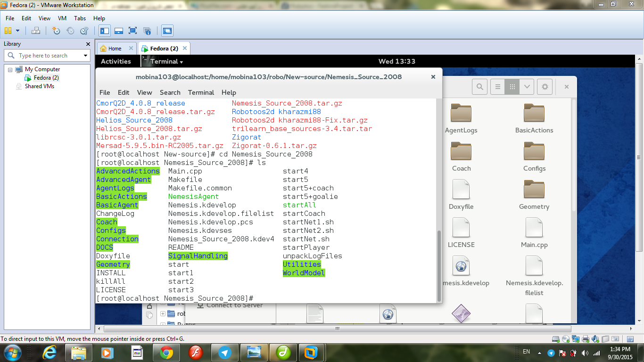
Task: Open the file manager gear settings menu
Action: [x=545, y=87]
